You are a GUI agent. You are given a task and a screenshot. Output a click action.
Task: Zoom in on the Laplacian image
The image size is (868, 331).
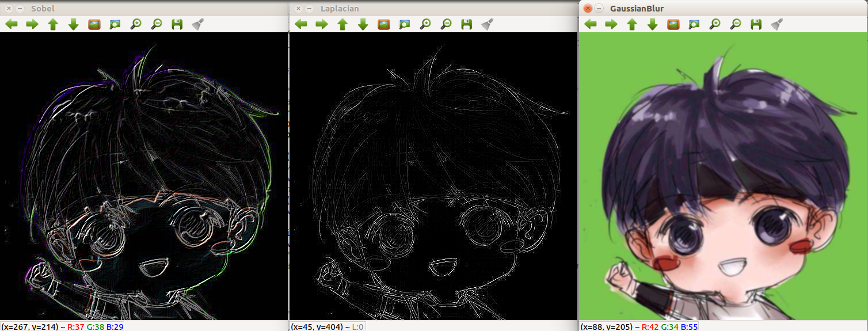[x=425, y=24]
